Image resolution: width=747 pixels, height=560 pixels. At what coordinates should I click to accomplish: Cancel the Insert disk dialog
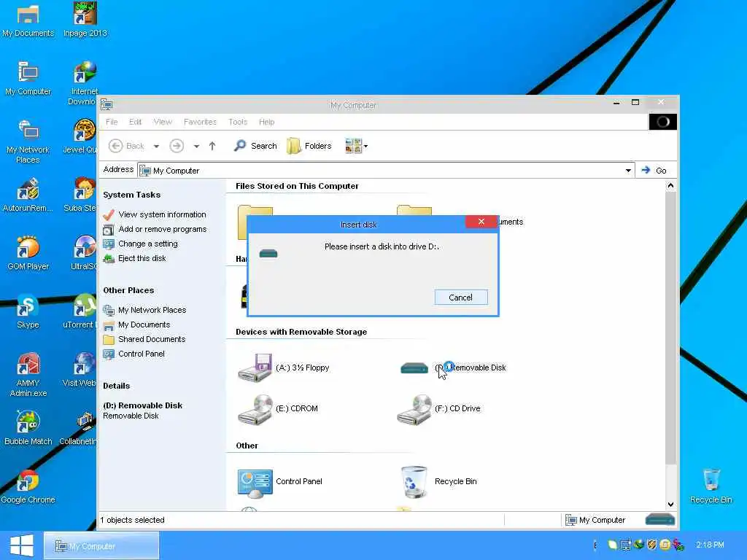(461, 297)
